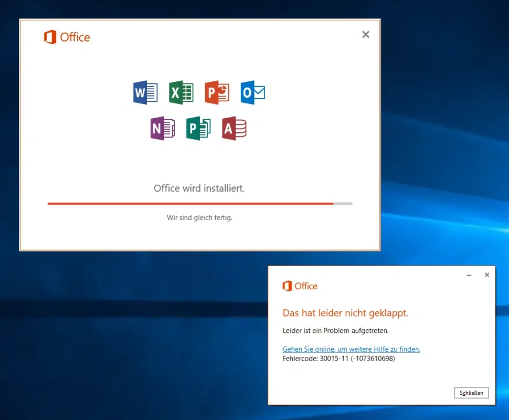Click the Word icon in the installer

(145, 93)
